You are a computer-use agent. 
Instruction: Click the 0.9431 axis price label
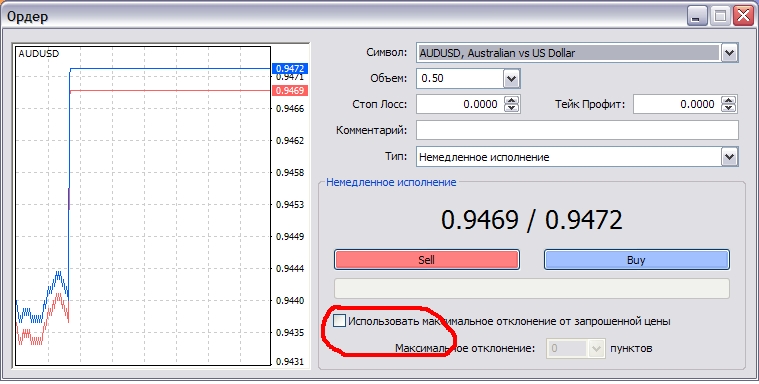[289, 362]
